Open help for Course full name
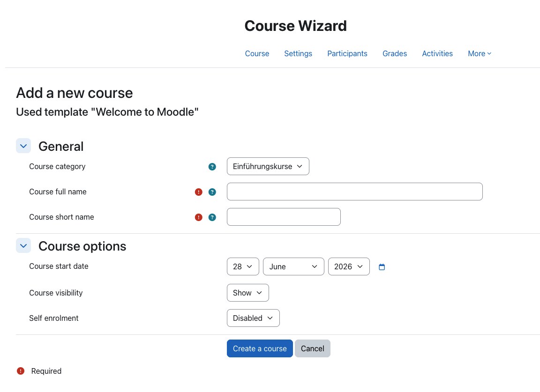Screen dimensions: 540x392 click(212, 192)
